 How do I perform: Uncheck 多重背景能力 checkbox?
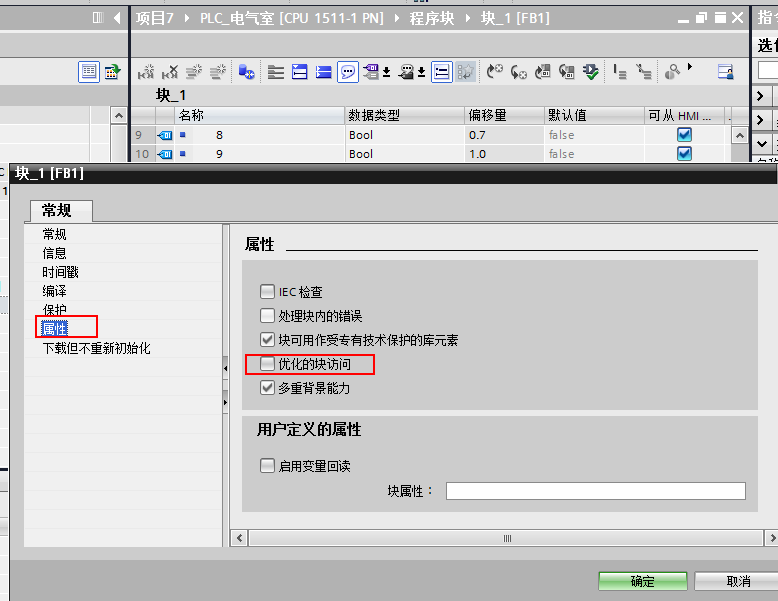[x=267, y=388]
